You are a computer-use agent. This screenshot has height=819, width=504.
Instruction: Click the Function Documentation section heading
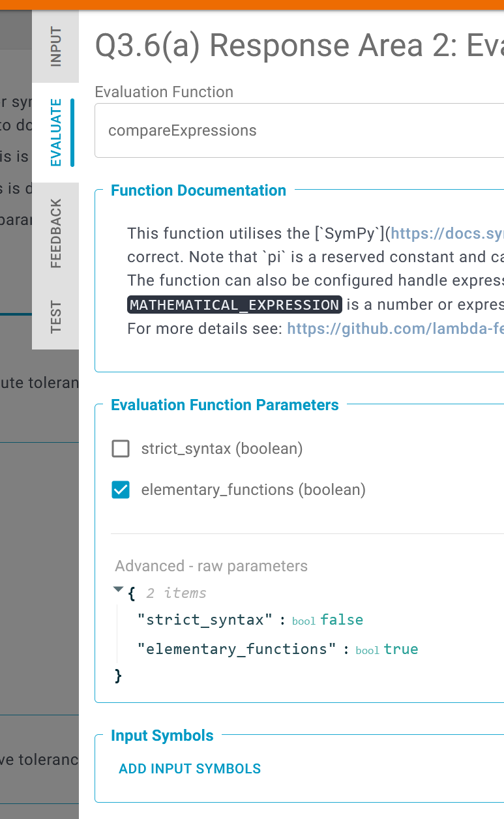click(198, 190)
